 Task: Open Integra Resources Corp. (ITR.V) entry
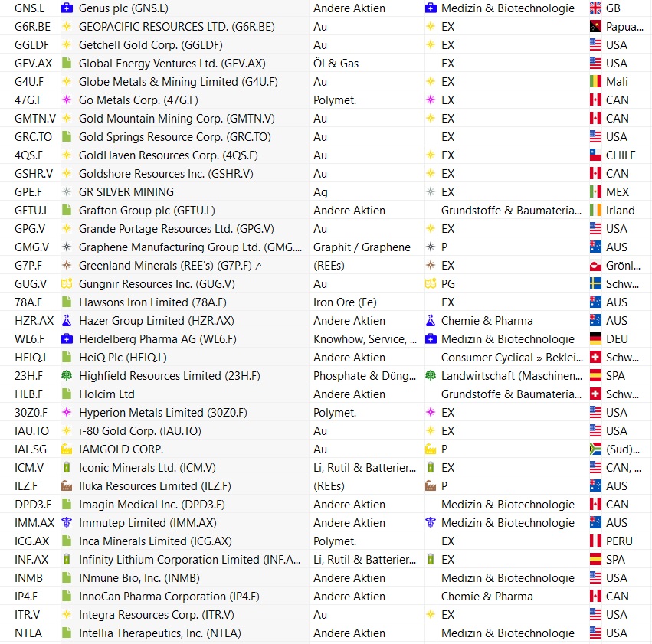(x=156, y=614)
